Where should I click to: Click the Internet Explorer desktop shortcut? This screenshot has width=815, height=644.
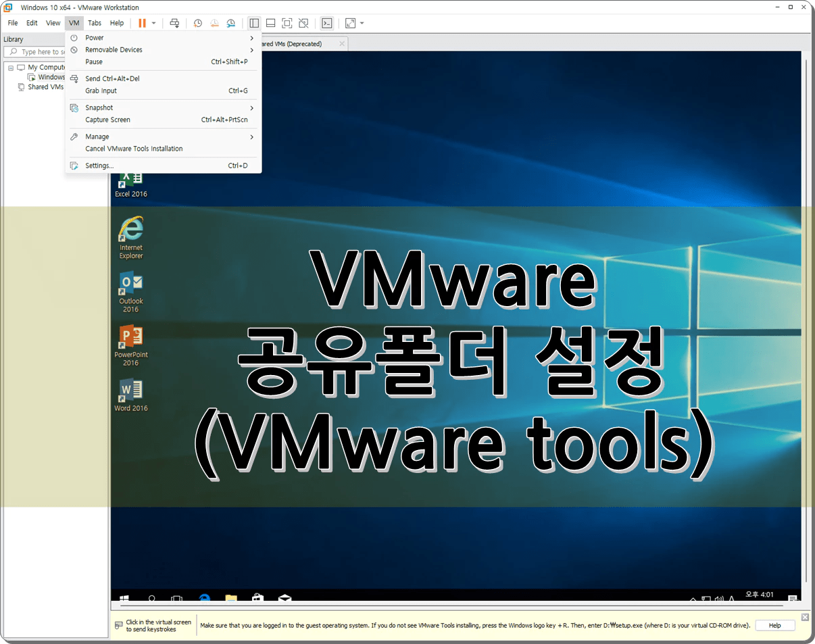tap(130, 238)
